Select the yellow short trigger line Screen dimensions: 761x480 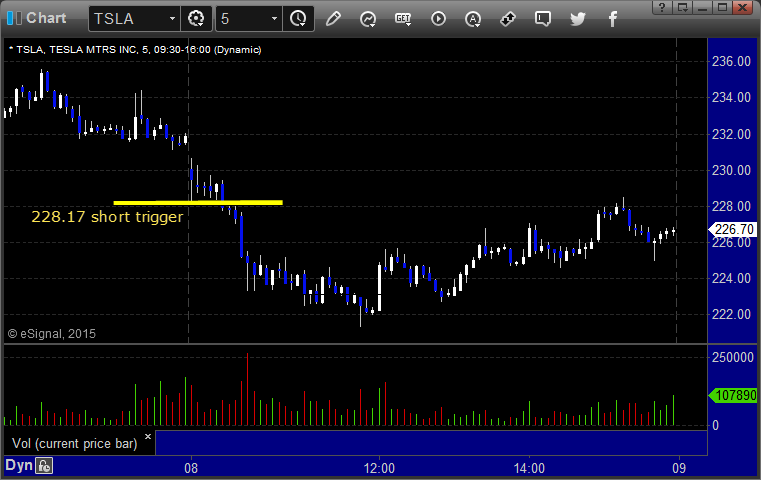coord(198,202)
